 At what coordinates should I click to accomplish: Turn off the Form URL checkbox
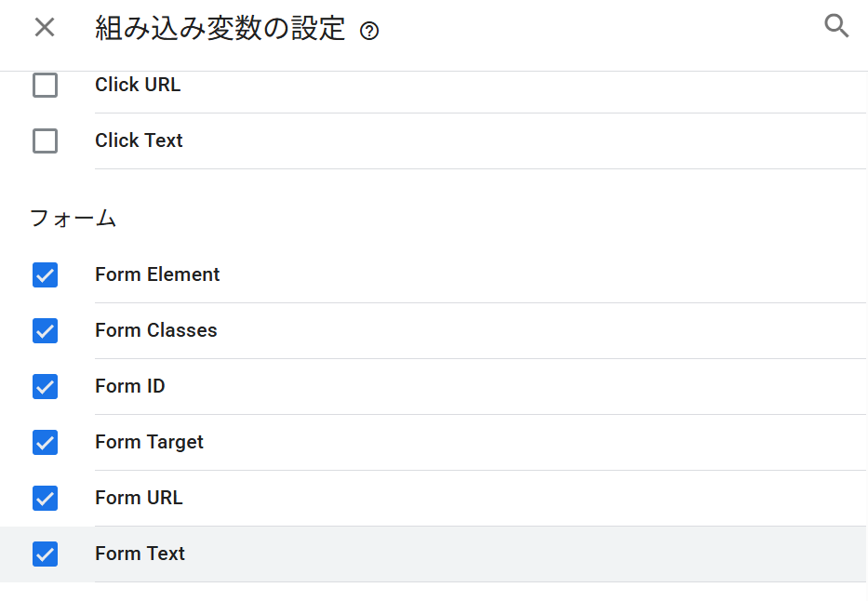[45, 499]
